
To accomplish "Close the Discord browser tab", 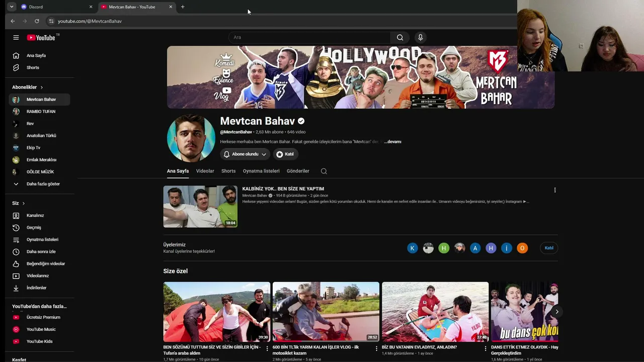I will 91,7.
